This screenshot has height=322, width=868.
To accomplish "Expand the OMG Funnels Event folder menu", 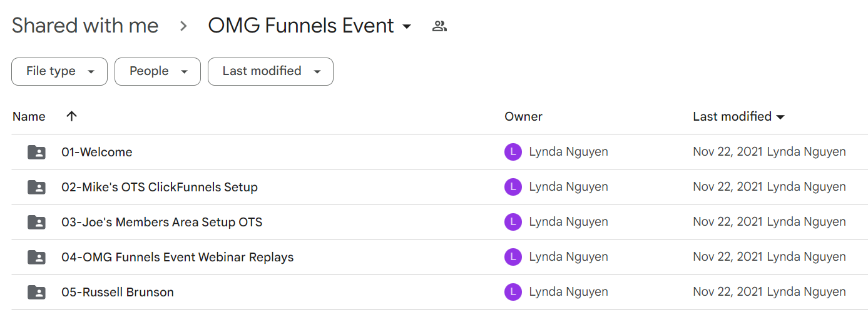I will [407, 27].
